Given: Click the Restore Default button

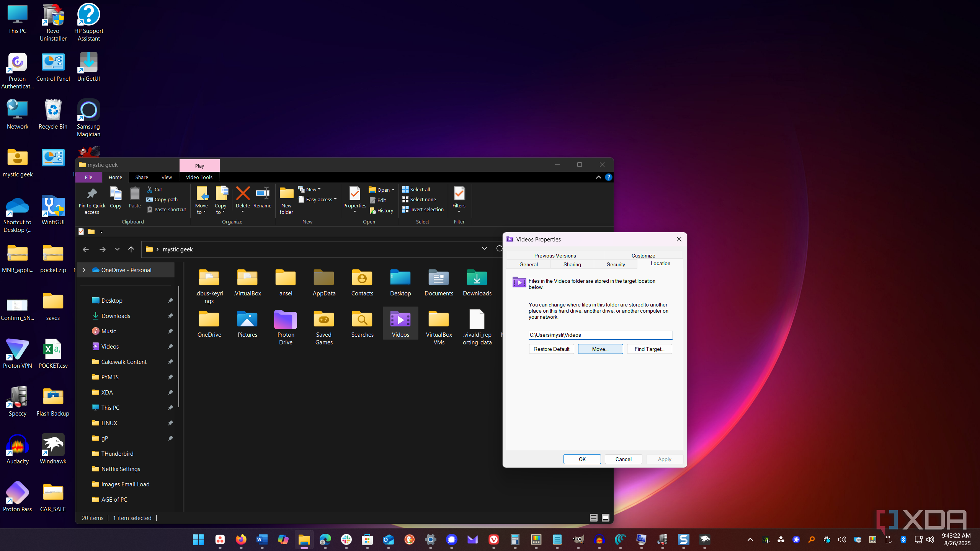Looking at the screenshot, I should (551, 349).
